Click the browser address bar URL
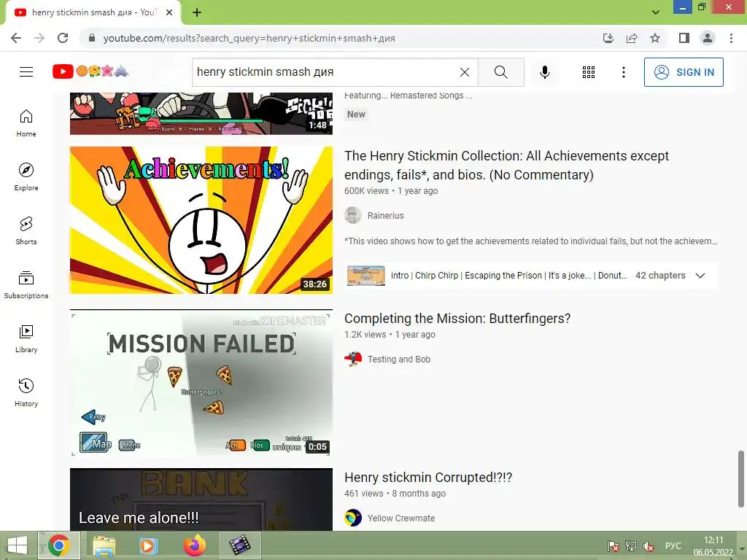747x560 pixels. (x=249, y=38)
